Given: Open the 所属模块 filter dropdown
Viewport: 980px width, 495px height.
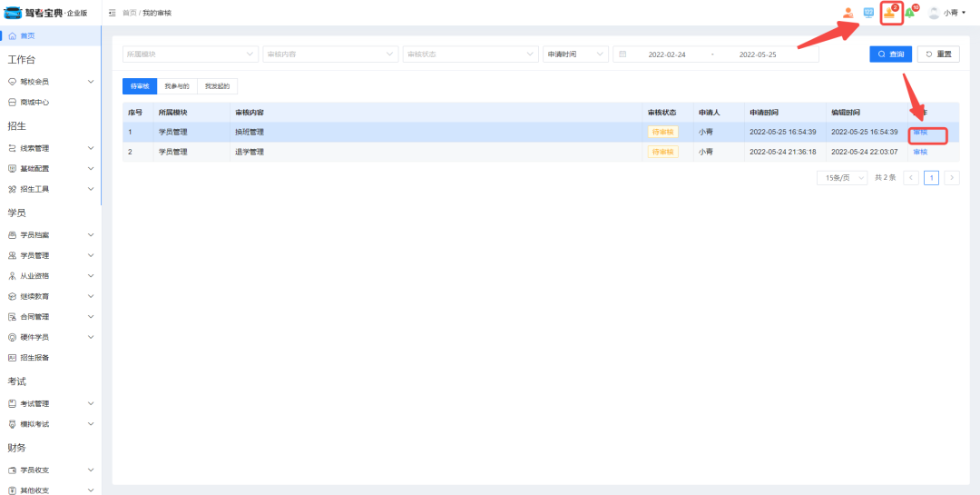Looking at the screenshot, I should pyautogui.click(x=190, y=54).
